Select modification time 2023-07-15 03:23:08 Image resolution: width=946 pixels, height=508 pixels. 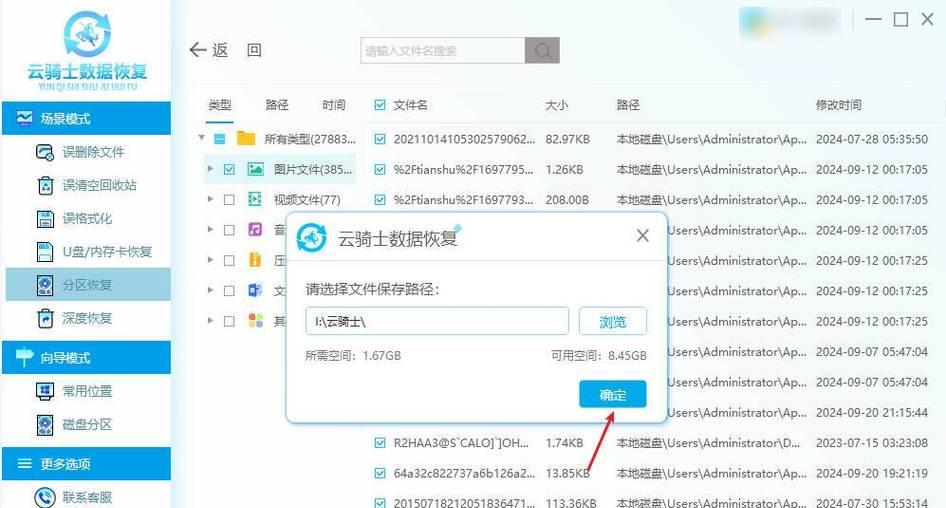click(x=872, y=443)
